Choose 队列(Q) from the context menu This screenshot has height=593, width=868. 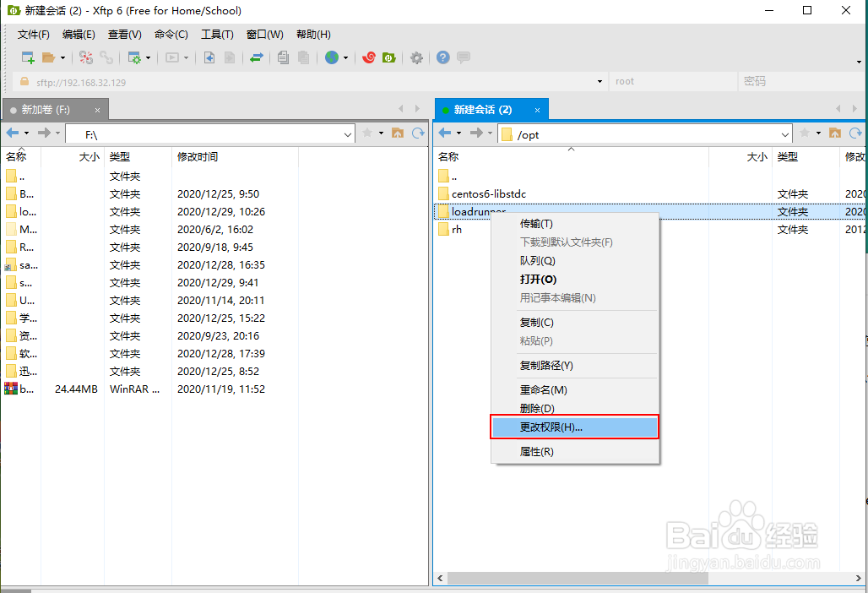pyautogui.click(x=575, y=261)
